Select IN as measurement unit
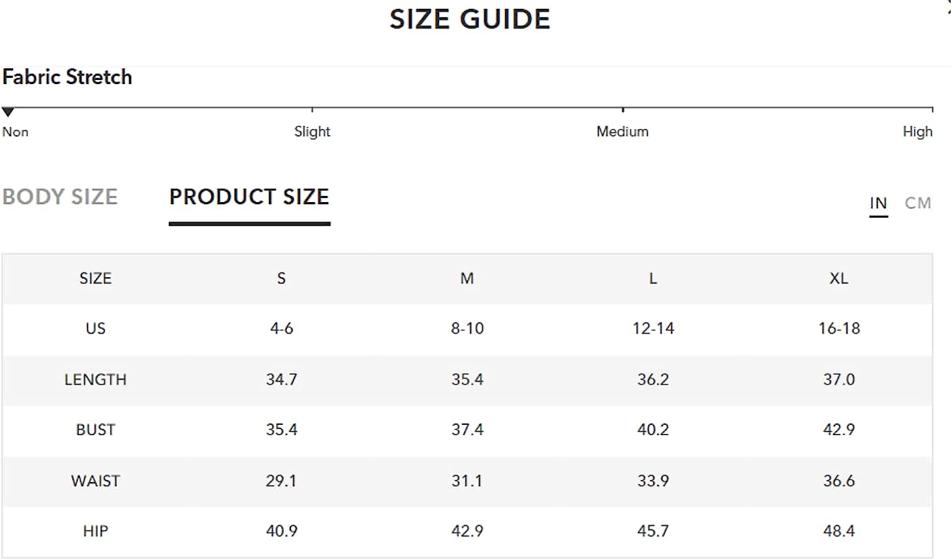This screenshot has height=560, width=951. coord(878,203)
